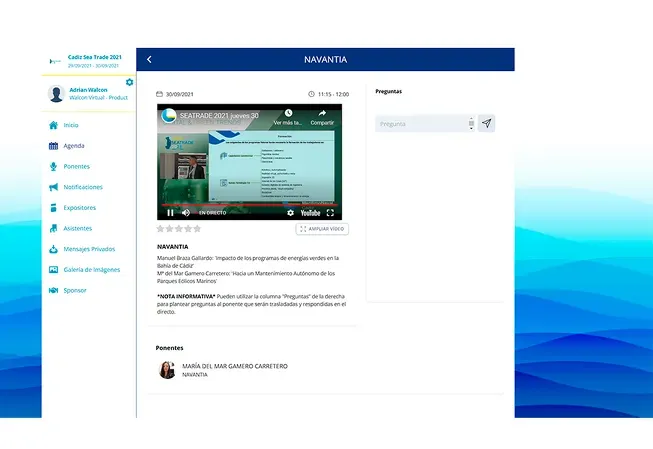Open the Agenda menu item
The height and width of the screenshot is (449, 653).
(74, 146)
